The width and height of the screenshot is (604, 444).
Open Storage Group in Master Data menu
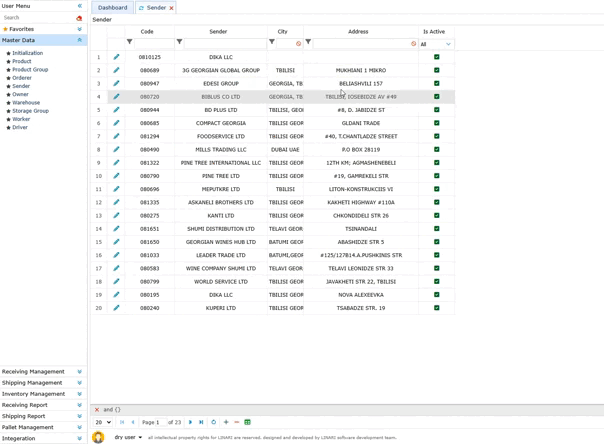coord(30,111)
